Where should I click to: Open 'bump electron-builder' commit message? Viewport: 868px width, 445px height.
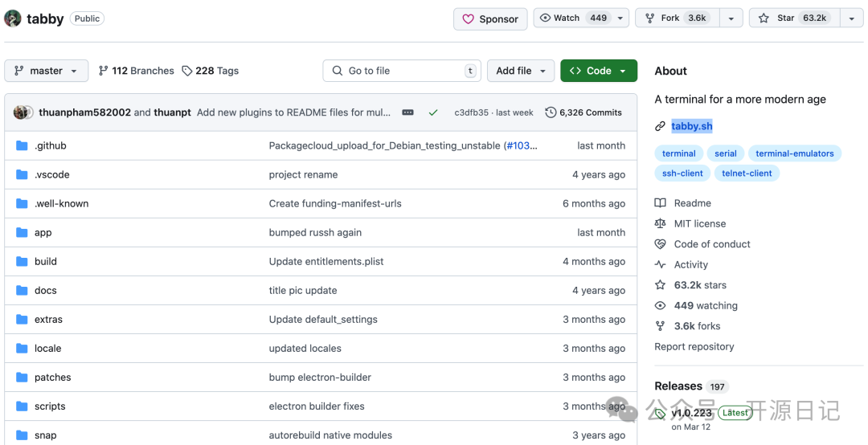(x=320, y=377)
